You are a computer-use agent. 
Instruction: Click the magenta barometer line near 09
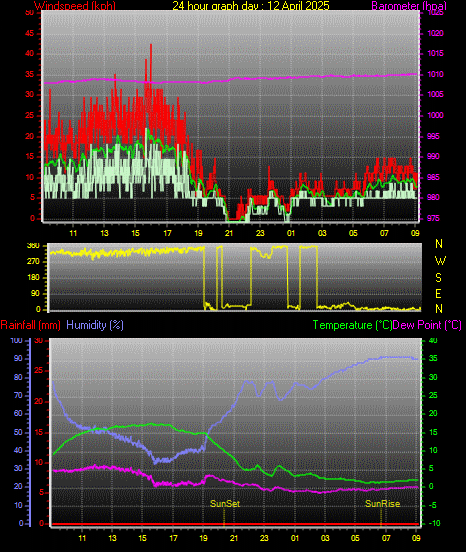(x=414, y=74)
